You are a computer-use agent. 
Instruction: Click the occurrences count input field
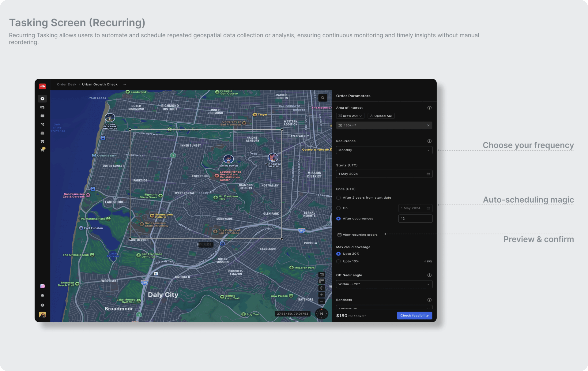click(415, 219)
